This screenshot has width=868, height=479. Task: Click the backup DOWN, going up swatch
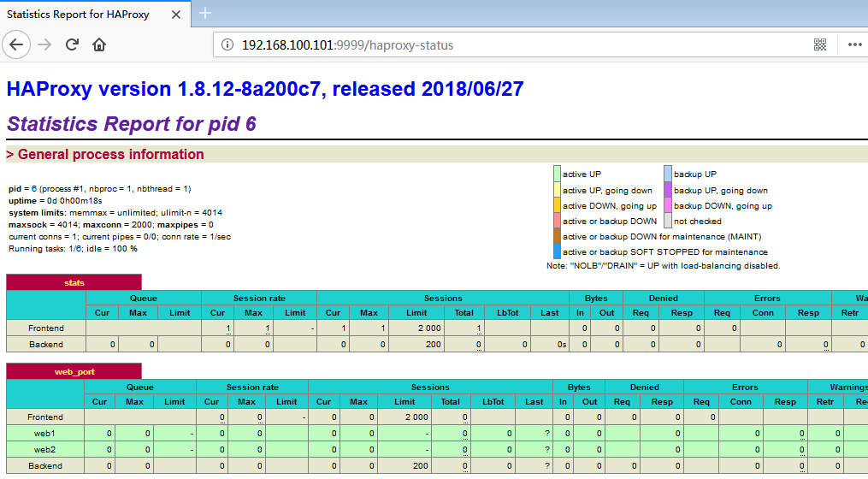tap(668, 205)
